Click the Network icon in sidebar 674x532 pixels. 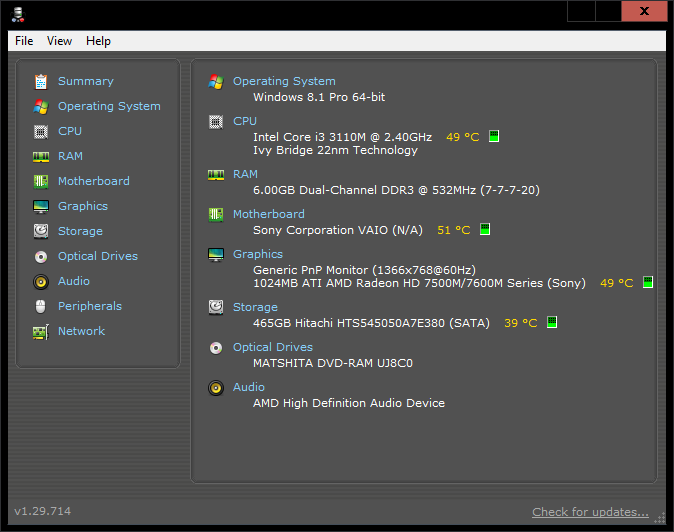click(x=41, y=331)
